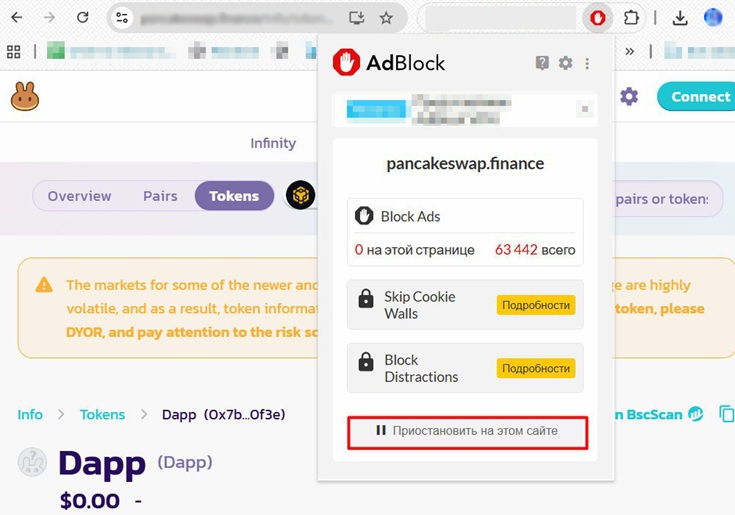This screenshot has width=735, height=515.
Task: Expand hidden bookmarks chevron
Action: click(630, 51)
